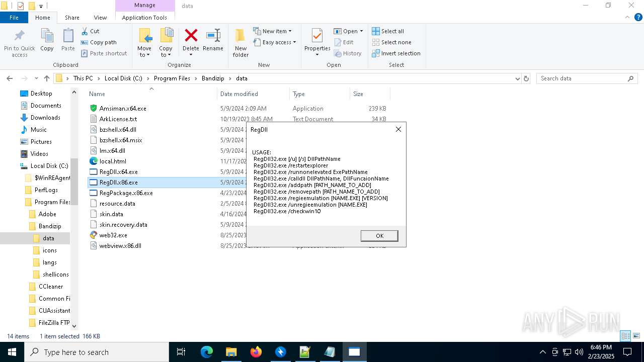Choose Copy path in ribbon

tap(99, 42)
